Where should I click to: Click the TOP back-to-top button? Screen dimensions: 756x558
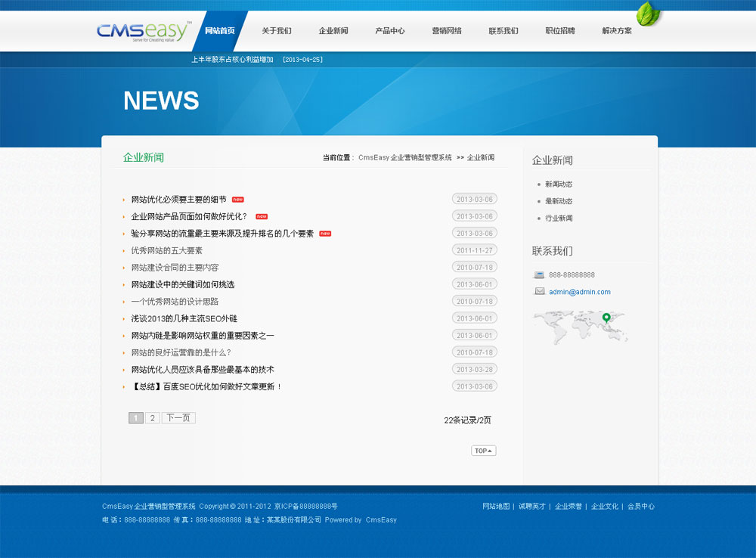483,451
